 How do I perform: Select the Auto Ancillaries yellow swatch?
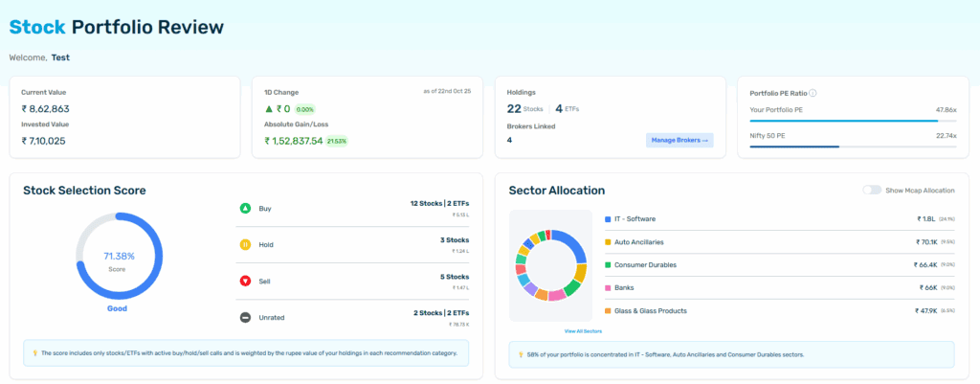tap(608, 242)
